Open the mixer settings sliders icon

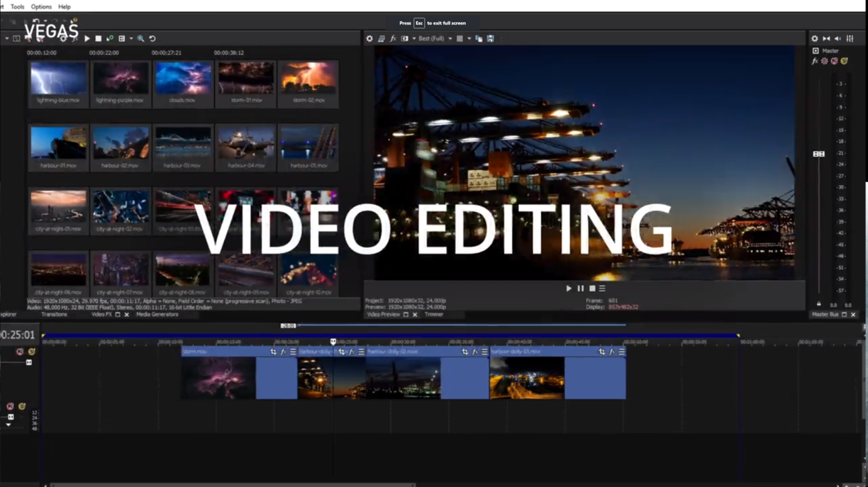click(850, 38)
